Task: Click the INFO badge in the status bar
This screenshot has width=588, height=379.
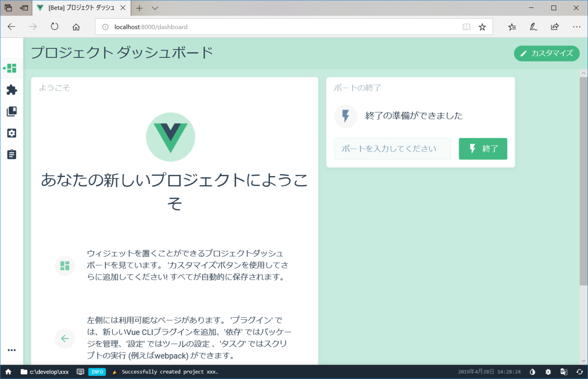Action: click(x=97, y=372)
